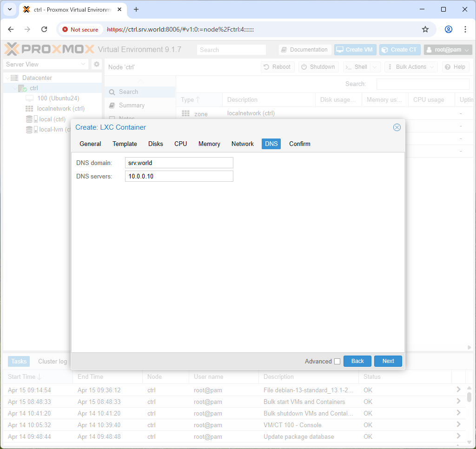
Task: Click the Back button
Action: click(357, 361)
